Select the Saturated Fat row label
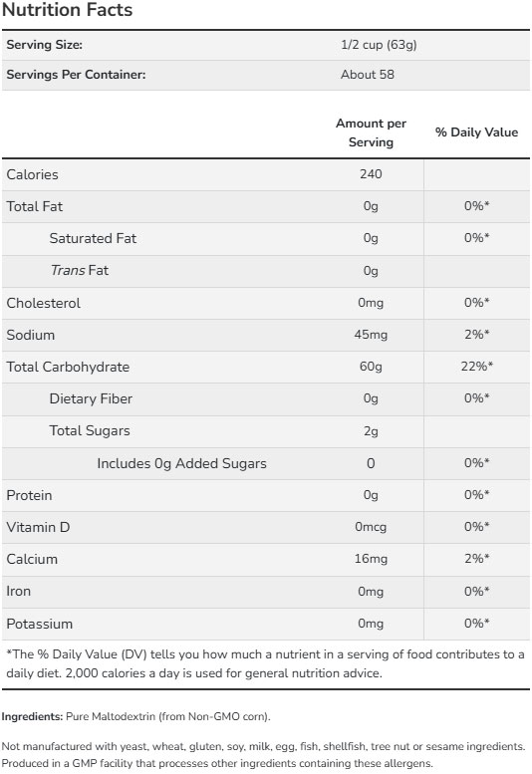532x774 pixels. [93, 238]
